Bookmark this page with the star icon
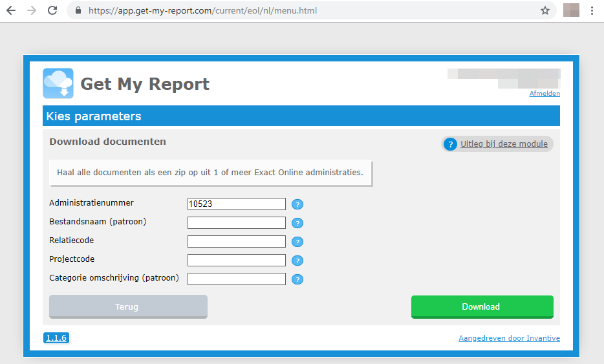This screenshot has width=604, height=364. [x=545, y=10]
